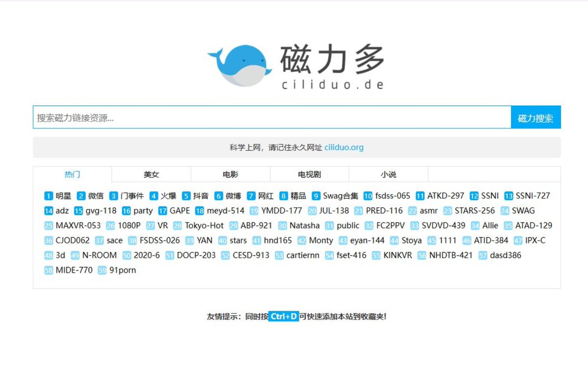
Task: Click the number 1 rank badge
Action: 49,196
